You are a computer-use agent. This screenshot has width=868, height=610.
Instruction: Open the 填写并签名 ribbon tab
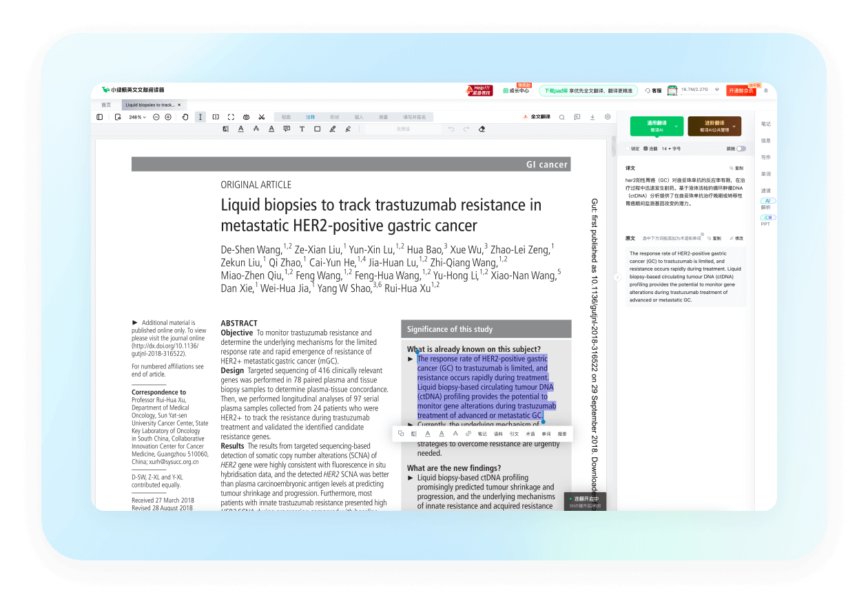[415, 117]
